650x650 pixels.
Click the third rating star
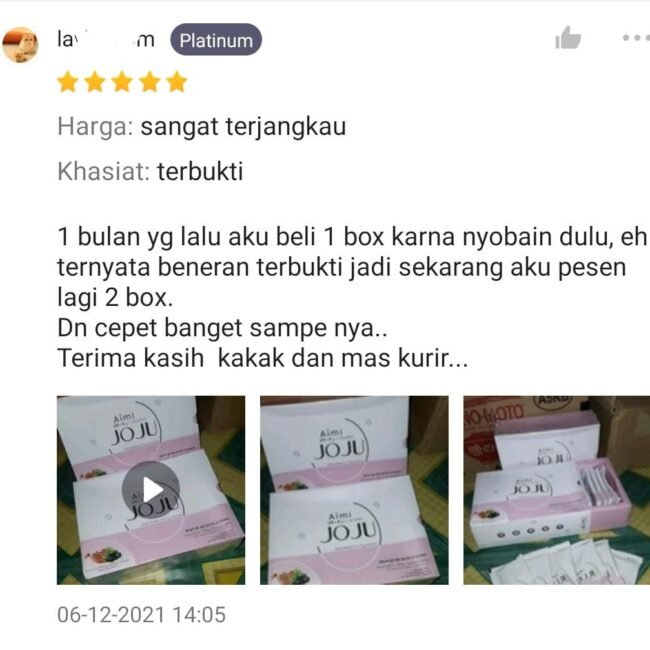(x=122, y=82)
